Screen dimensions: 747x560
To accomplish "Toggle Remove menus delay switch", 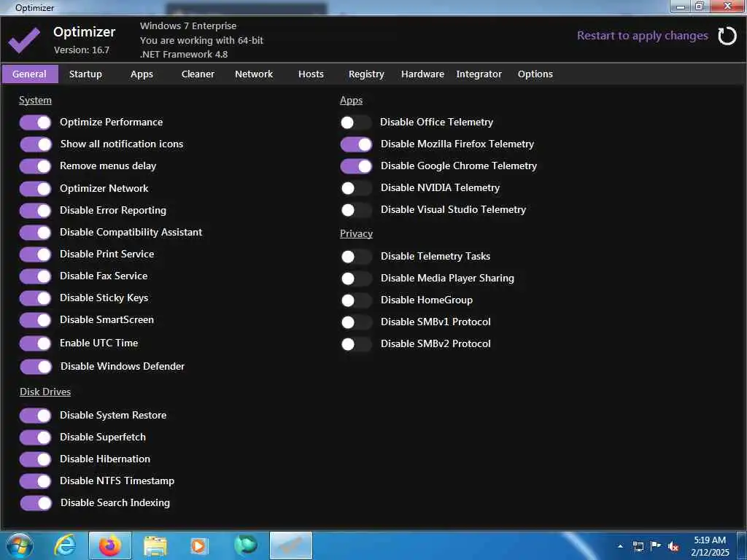I will (36, 166).
